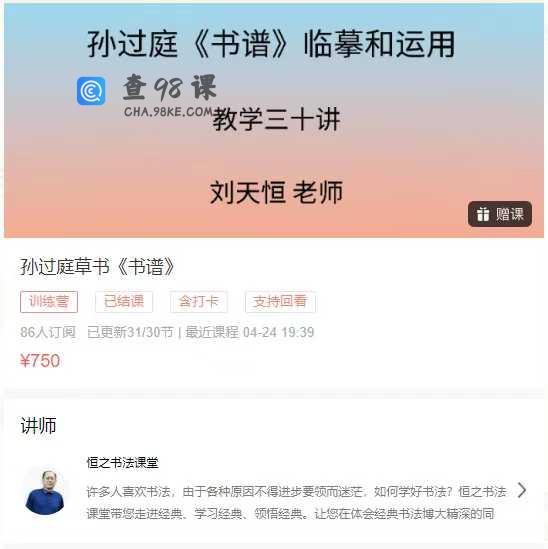Click the gift icon in 赠课 badge

(483, 214)
